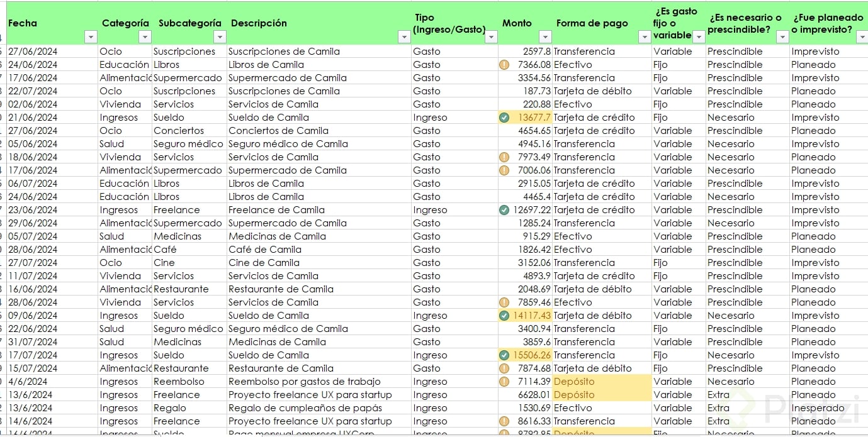Viewport: 868px width, 437px height.
Task: Click 'Salud' in the 05/07/2024 row
Action: (x=112, y=236)
